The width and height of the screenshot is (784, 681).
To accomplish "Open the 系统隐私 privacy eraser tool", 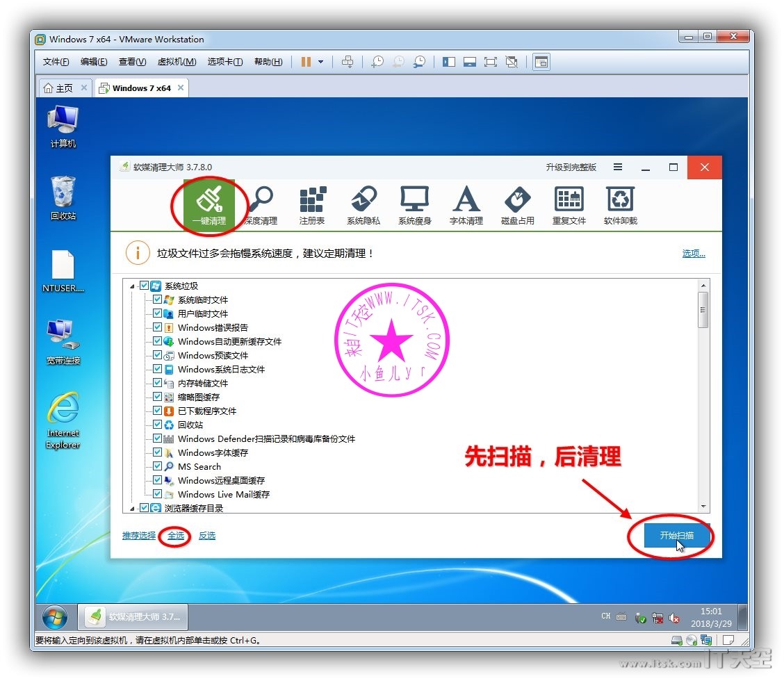I will click(364, 204).
